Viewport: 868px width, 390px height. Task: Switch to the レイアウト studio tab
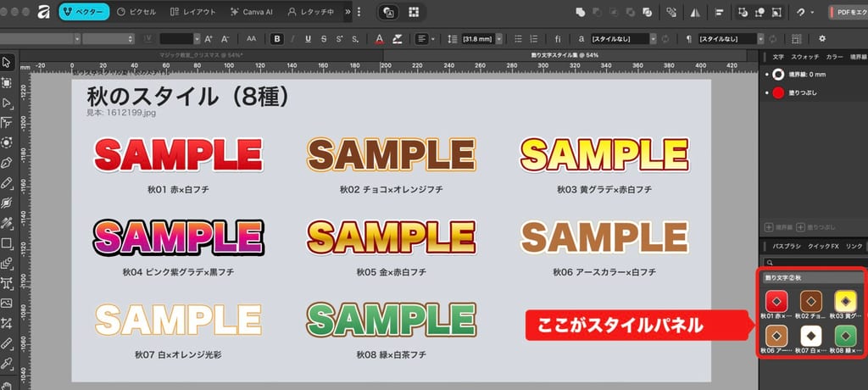193,12
